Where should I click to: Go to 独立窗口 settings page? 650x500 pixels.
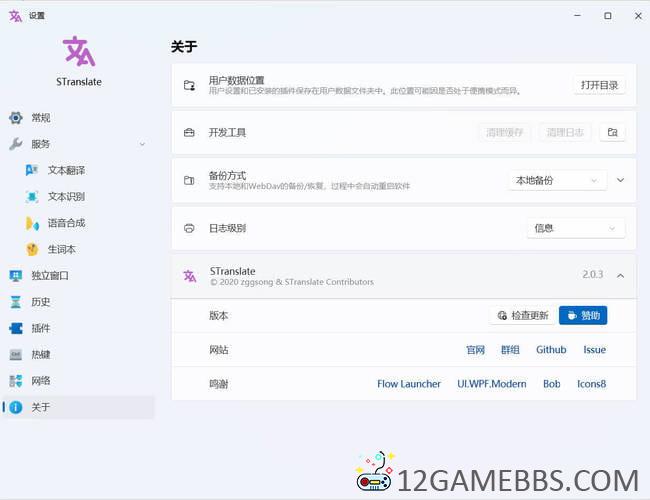click(49, 275)
